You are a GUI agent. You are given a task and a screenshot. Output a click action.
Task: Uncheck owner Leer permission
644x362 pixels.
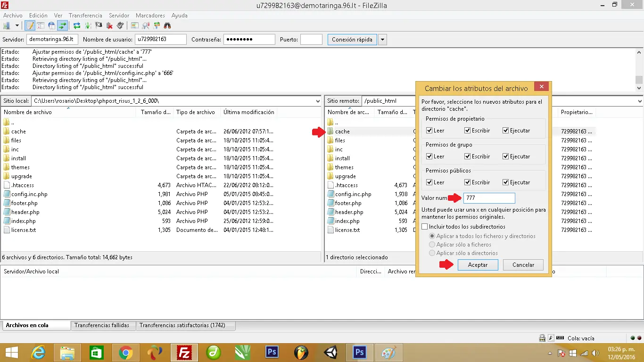429,131
